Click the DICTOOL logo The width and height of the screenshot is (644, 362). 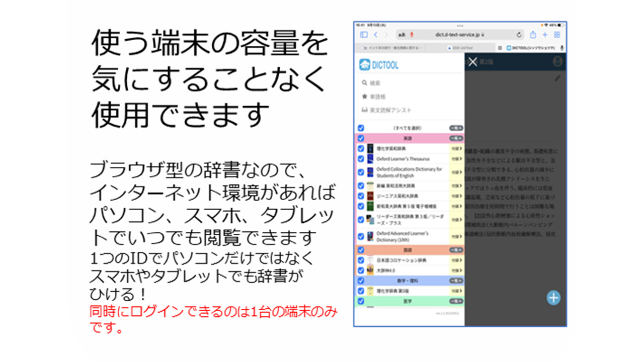[x=378, y=65]
